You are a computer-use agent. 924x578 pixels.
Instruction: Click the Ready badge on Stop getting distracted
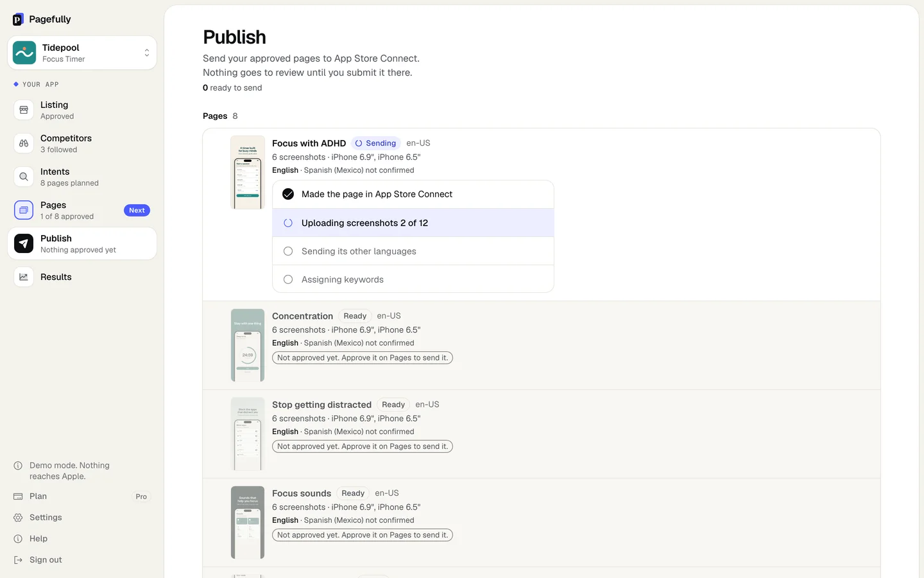click(393, 405)
